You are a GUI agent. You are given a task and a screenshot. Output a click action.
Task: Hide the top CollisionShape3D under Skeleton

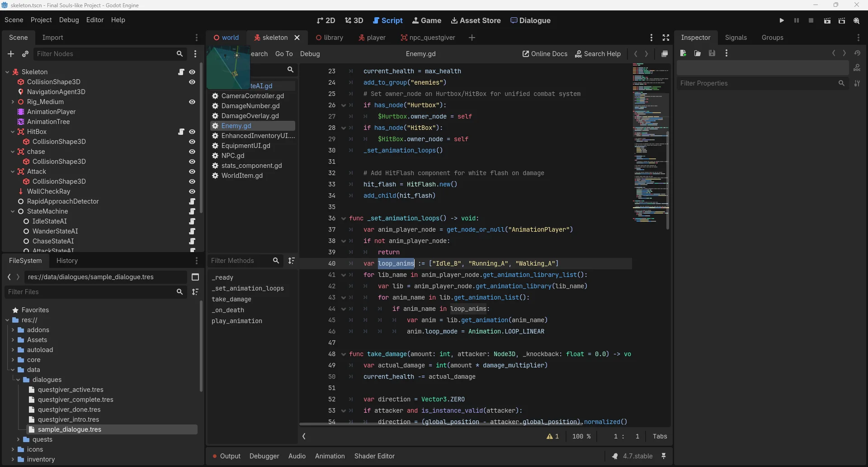[x=192, y=82]
